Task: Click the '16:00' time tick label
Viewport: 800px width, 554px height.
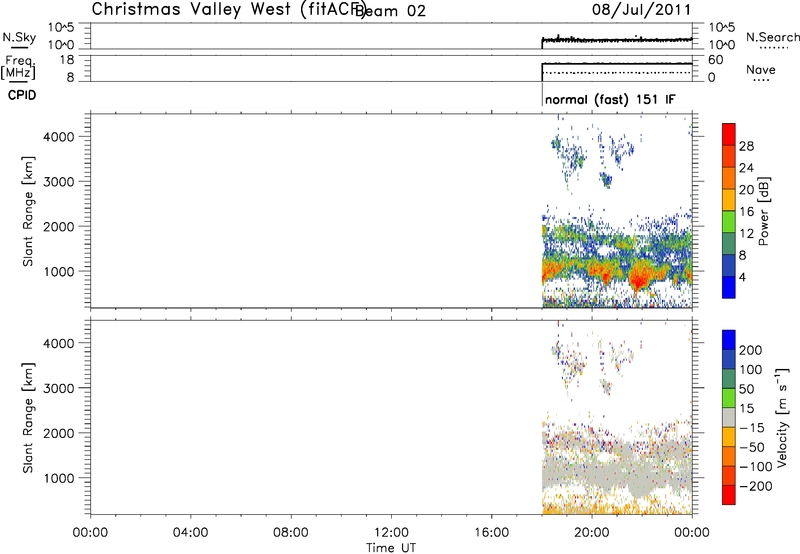Action: click(491, 533)
